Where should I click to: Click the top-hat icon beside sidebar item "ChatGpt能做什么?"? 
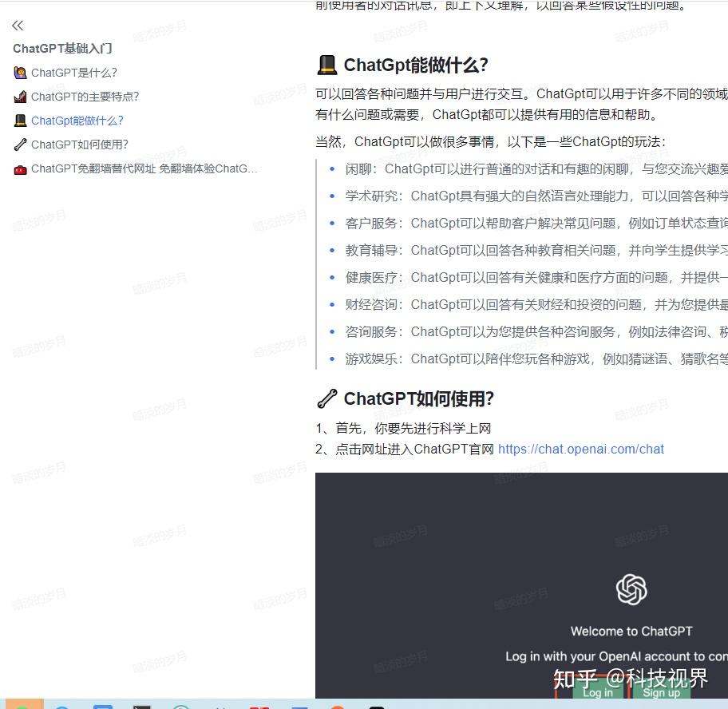click(x=20, y=120)
